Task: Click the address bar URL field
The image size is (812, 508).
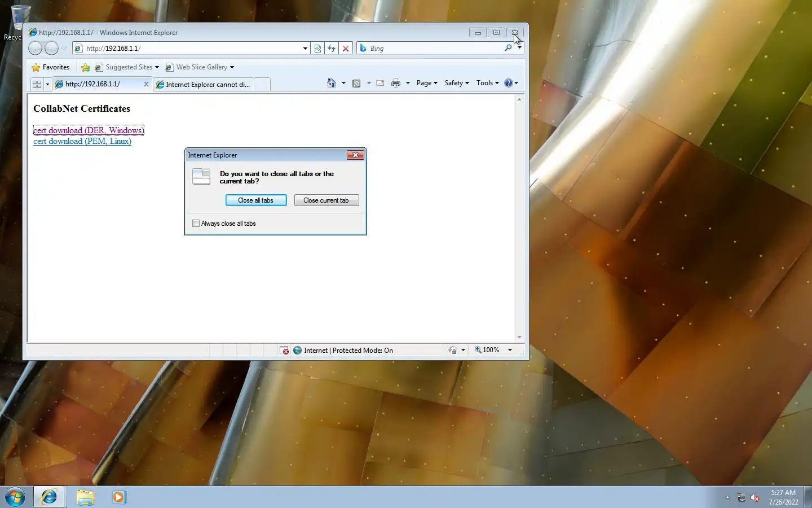Action: point(192,49)
